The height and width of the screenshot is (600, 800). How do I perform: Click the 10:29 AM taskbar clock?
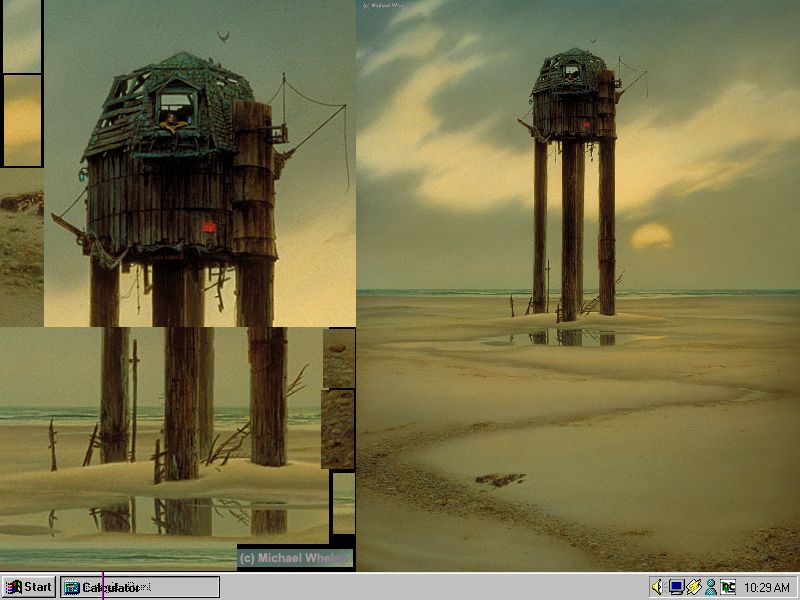[766, 588]
